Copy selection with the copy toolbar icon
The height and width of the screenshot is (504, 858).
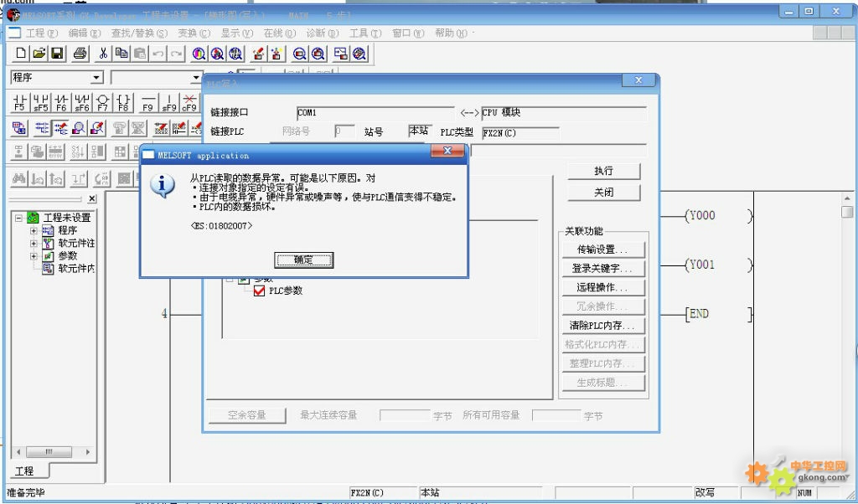tap(121, 53)
